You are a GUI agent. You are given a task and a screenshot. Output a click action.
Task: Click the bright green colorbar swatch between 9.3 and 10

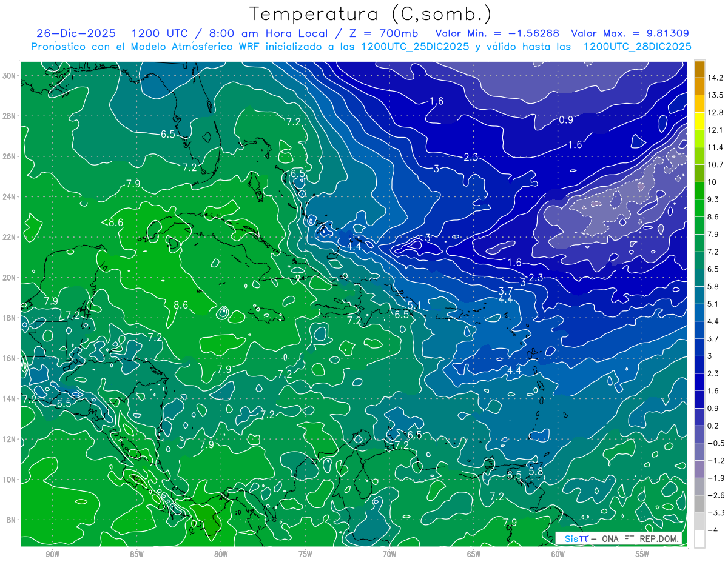pyautogui.click(x=699, y=191)
